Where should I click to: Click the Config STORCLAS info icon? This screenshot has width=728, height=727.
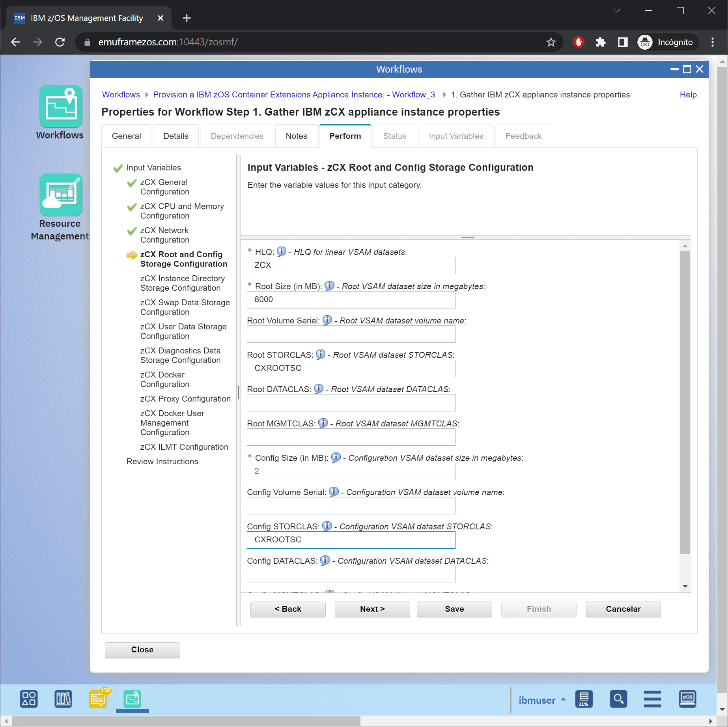coord(327,526)
